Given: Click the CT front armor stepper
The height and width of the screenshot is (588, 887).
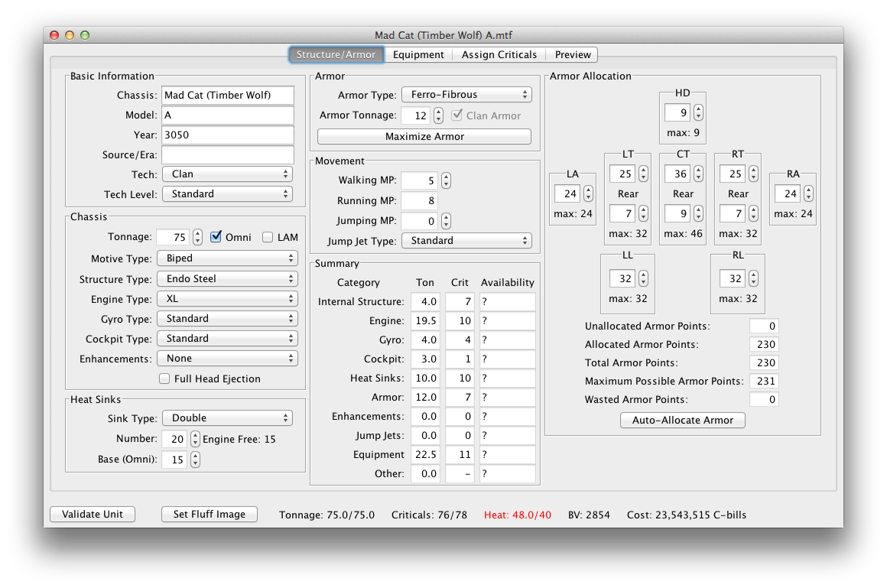Looking at the screenshot, I should (x=699, y=174).
